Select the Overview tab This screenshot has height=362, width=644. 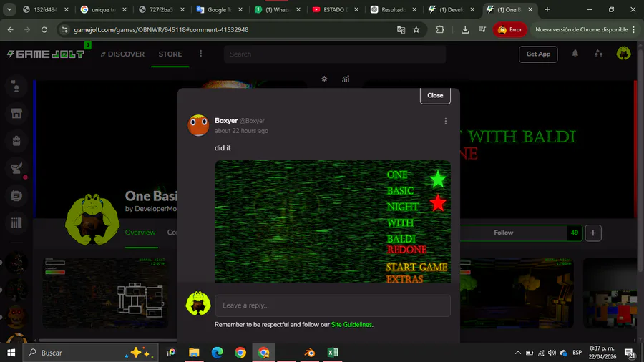coord(140,233)
